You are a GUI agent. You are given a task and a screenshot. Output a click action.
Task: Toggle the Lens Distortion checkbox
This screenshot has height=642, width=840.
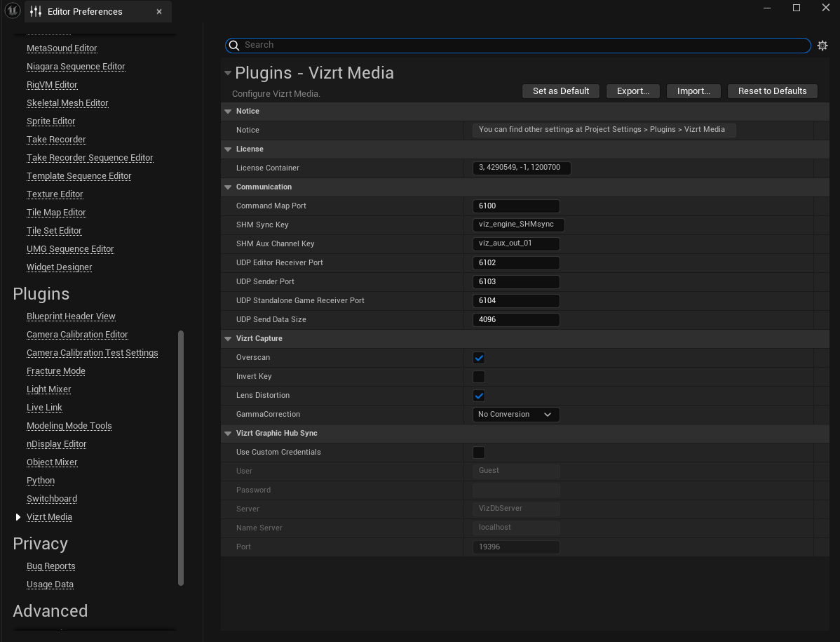(479, 396)
